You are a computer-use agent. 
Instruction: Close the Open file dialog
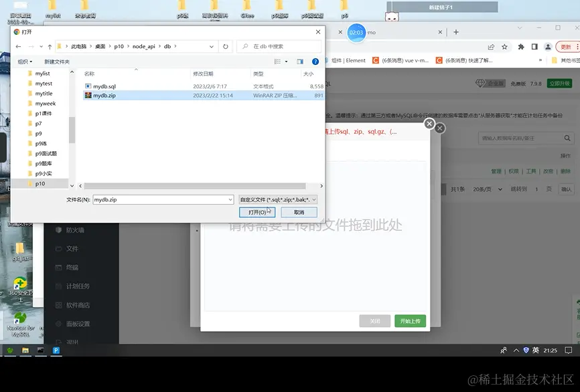coord(317,32)
